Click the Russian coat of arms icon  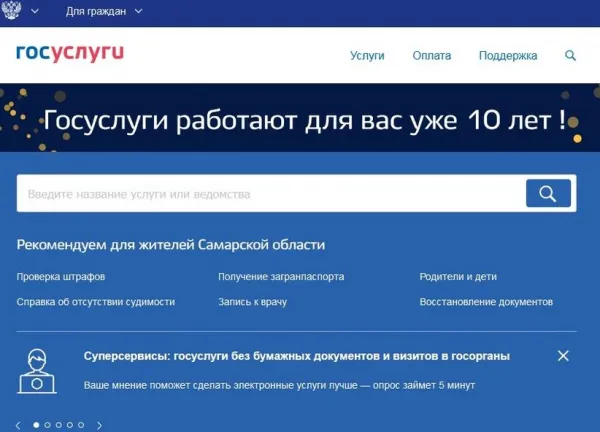(x=13, y=12)
